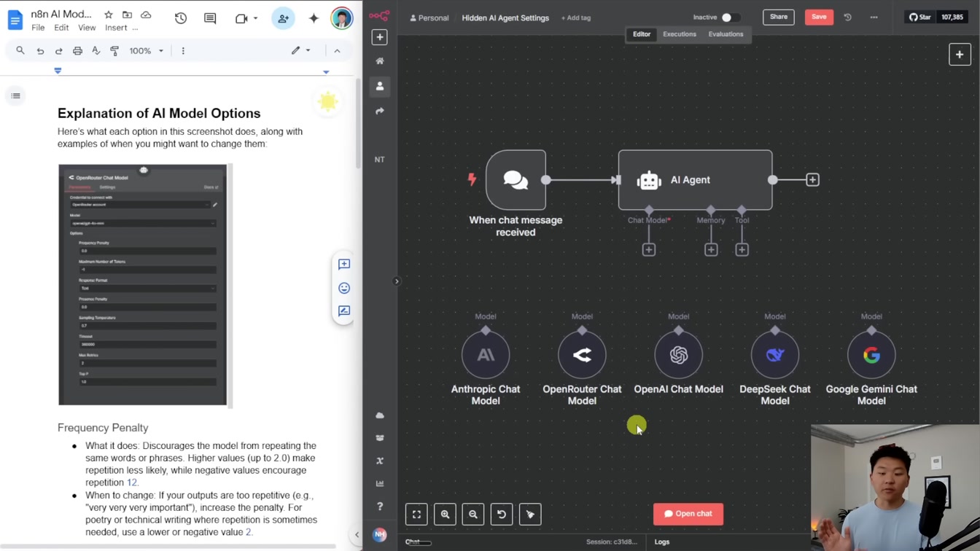The width and height of the screenshot is (980, 551).
Task: Switch to the Executions tab
Action: [x=680, y=34]
